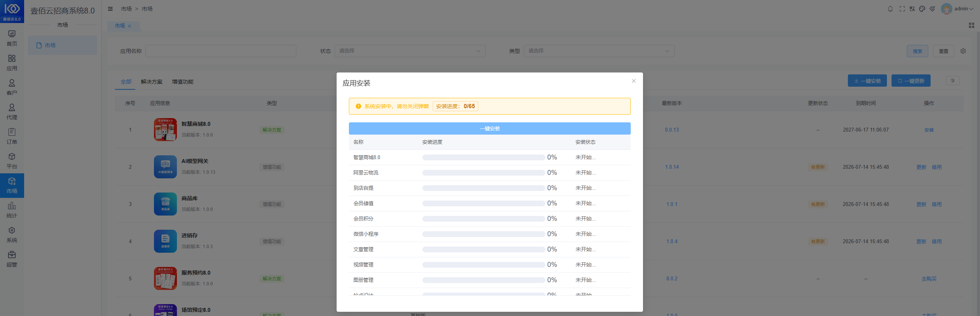This screenshot has height=316, width=980.
Task: Open the 市场 item in the side menu
Action: [x=62, y=45]
